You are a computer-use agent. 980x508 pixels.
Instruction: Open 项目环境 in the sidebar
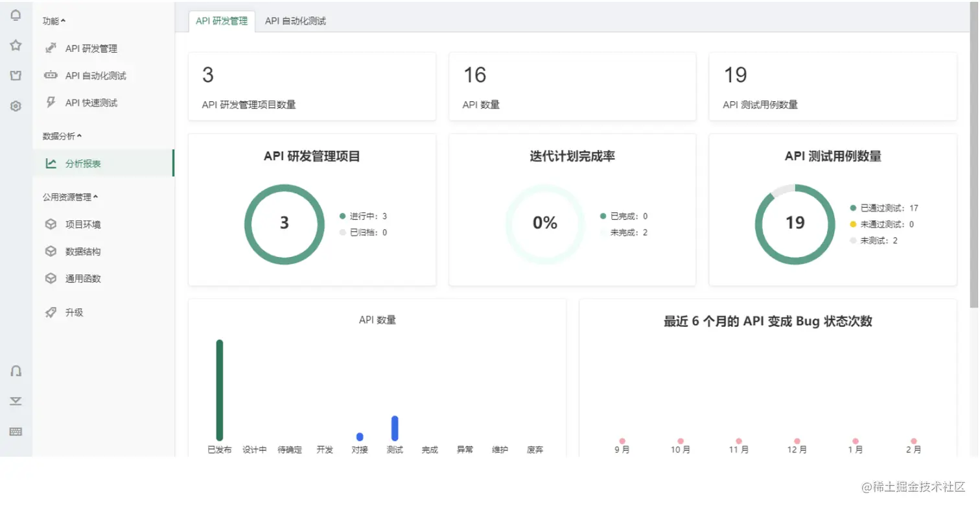click(x=104, y=224)
